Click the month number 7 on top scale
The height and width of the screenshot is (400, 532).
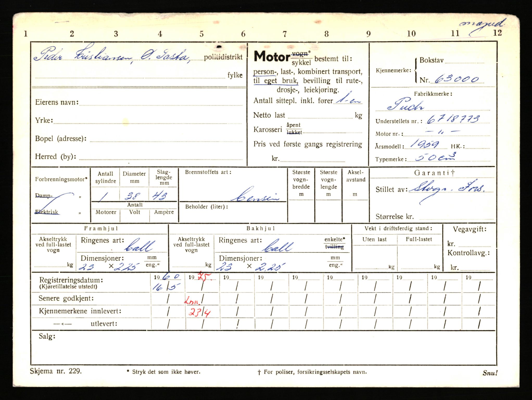285,34
